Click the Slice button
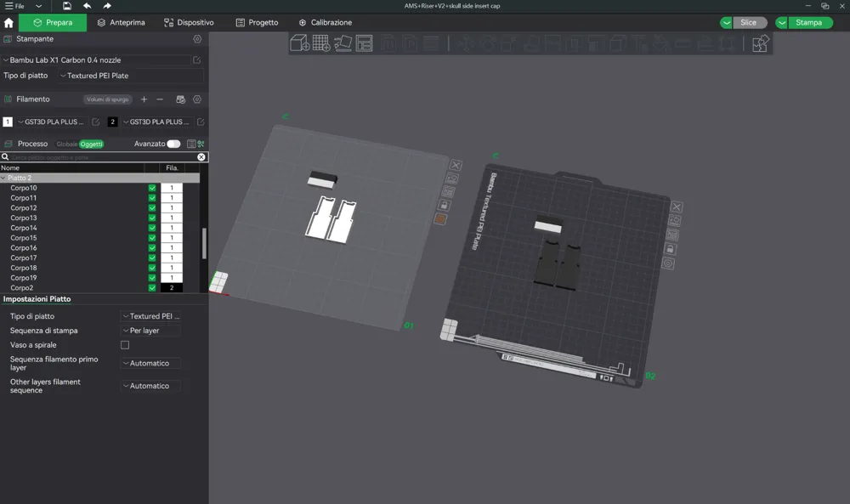Image resolution: width=850 pixels, height=504 pixels. (750, 23)
